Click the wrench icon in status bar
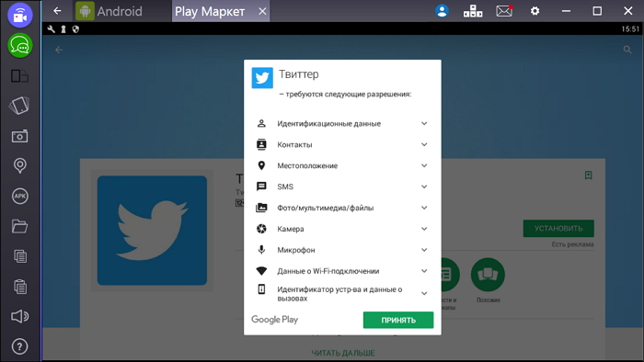The height and width of the screenshot is (362, 644). tap(52, 29)
